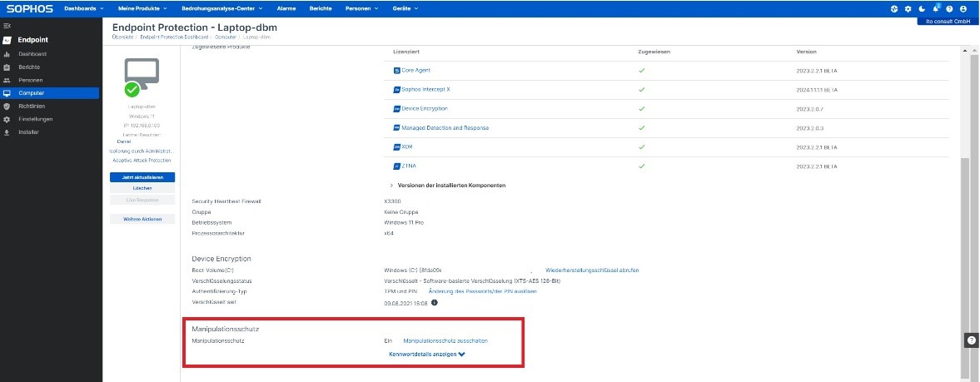Collapse the sidebar using the menu icon

7,27
